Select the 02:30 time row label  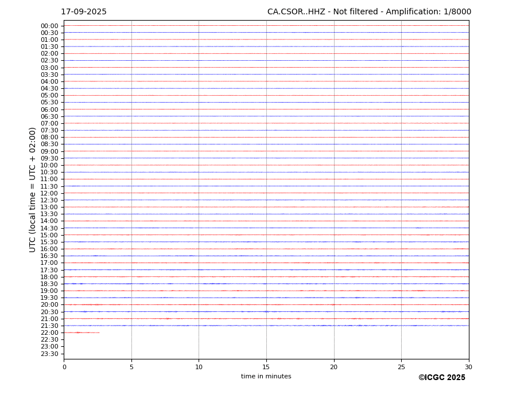coord(49,61)
